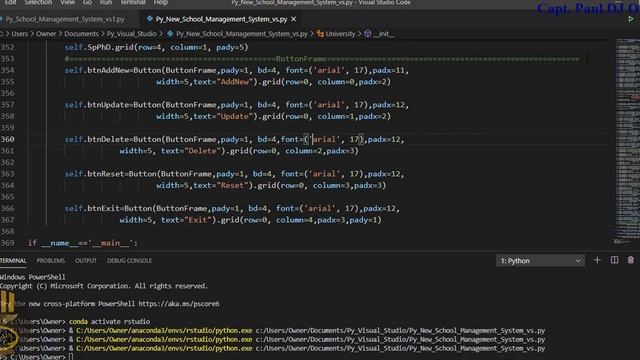The image size is (640, 360).
Task: Click Py_Visual_Studio breadcrumb folder
Action: click(x=131, y=34)
